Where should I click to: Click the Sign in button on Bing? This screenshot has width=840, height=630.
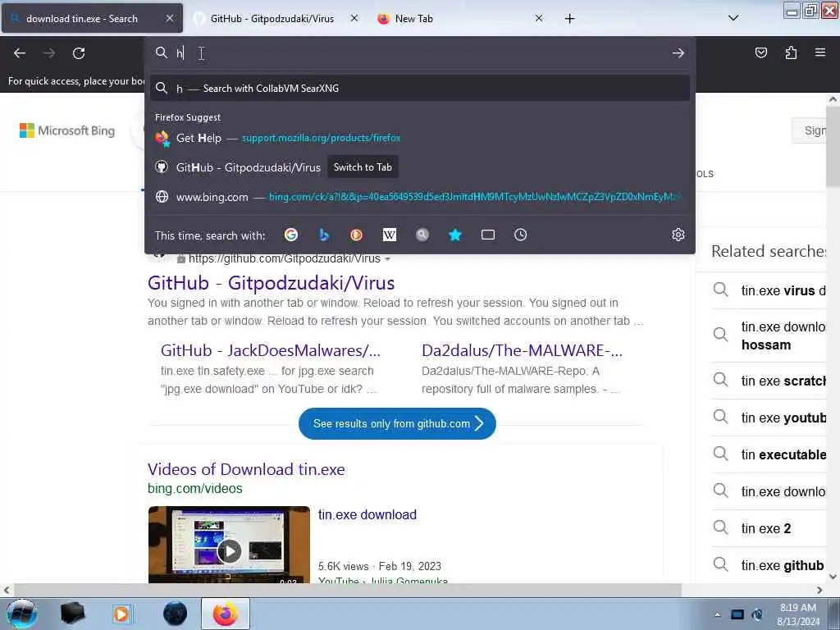810,130
